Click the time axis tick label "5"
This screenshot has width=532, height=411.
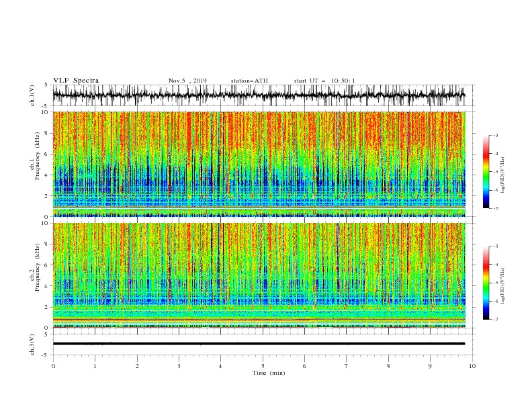(x=263, y=366)
